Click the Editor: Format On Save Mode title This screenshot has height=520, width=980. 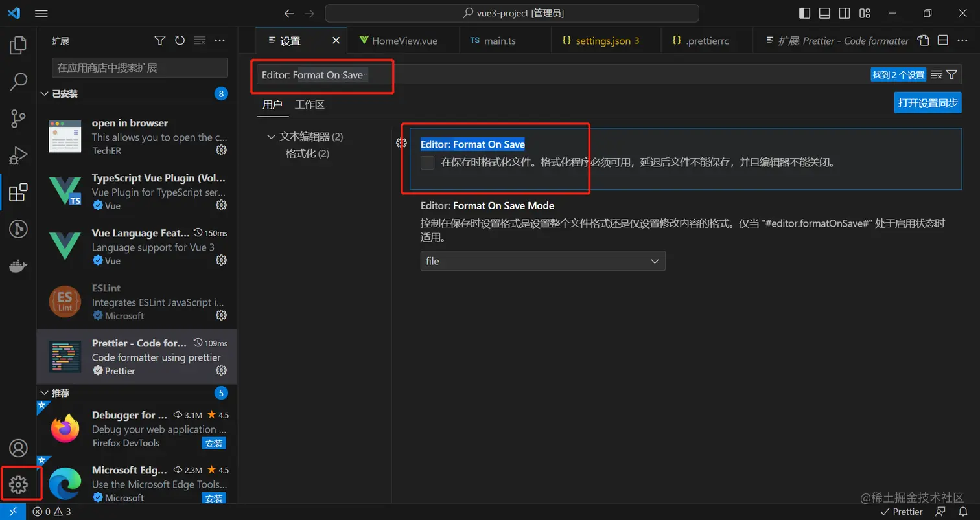tap(487, 205)
